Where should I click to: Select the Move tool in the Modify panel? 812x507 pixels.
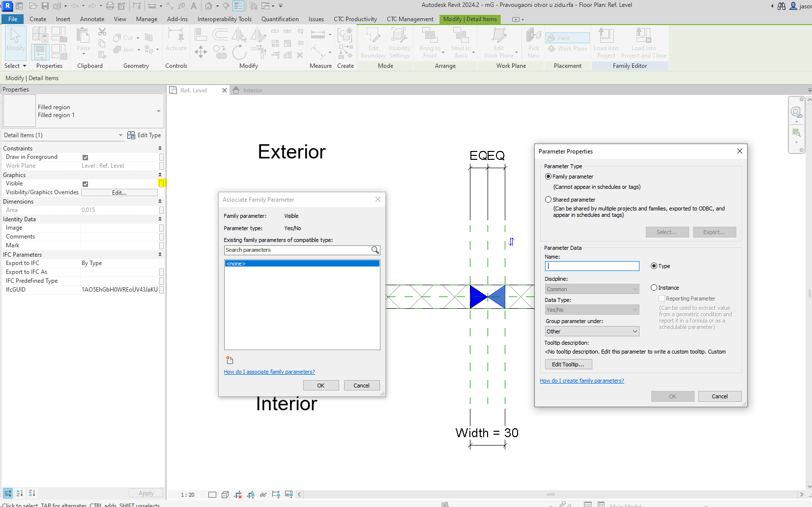[x=201, y=52]
